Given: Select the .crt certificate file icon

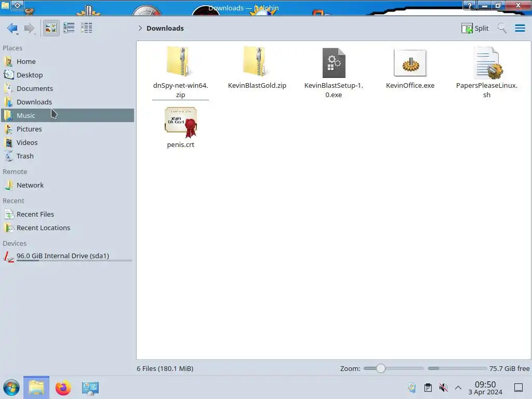Looking at the screenshot, I should tap(181, 122).
